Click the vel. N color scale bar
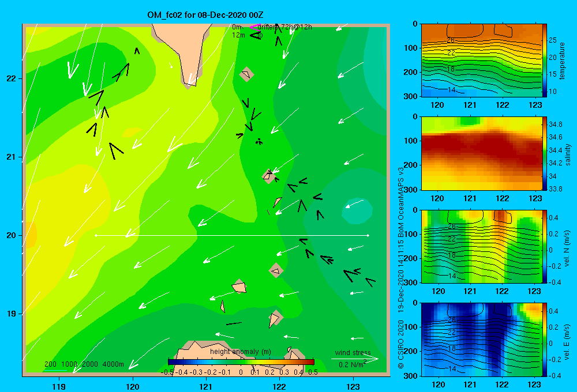Viewport: 577px width, 392px height. pyautogui.click(x=545, y=247)
